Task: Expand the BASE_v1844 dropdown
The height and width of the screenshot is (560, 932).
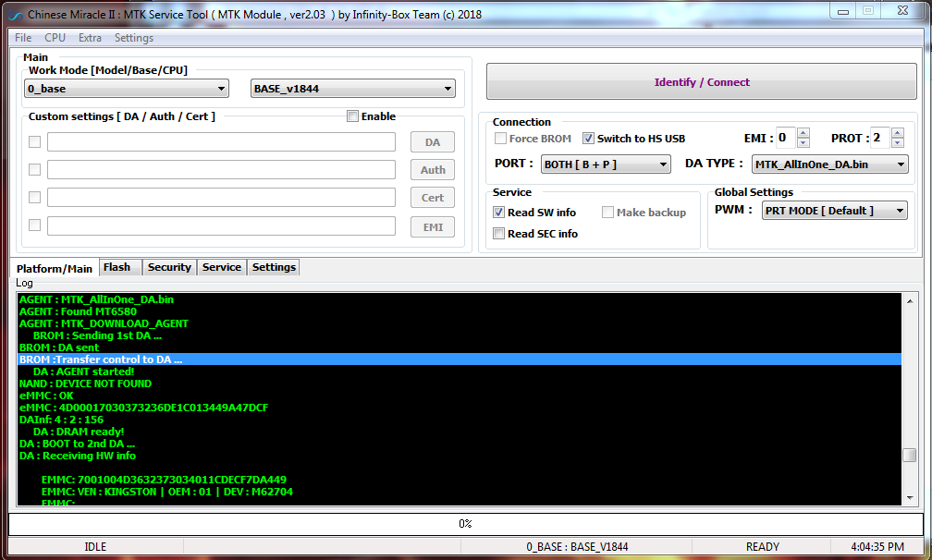Action: point(353,89)
